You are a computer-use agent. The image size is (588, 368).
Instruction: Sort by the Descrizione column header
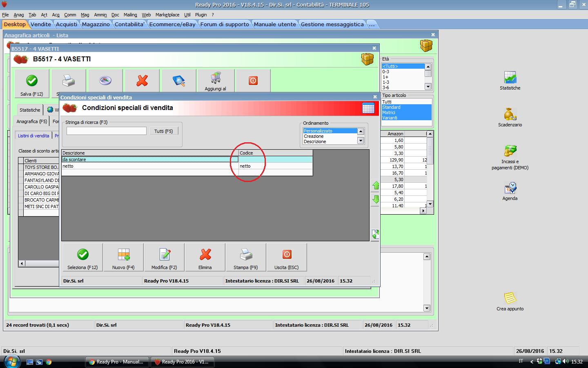click(150, 153)
